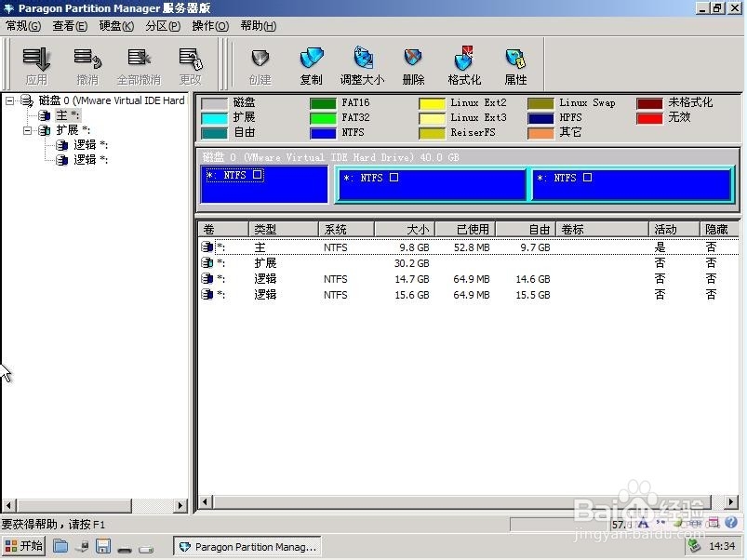
Task: Collapse the 磁盘 0 tree node
Action: pos(9,100)
